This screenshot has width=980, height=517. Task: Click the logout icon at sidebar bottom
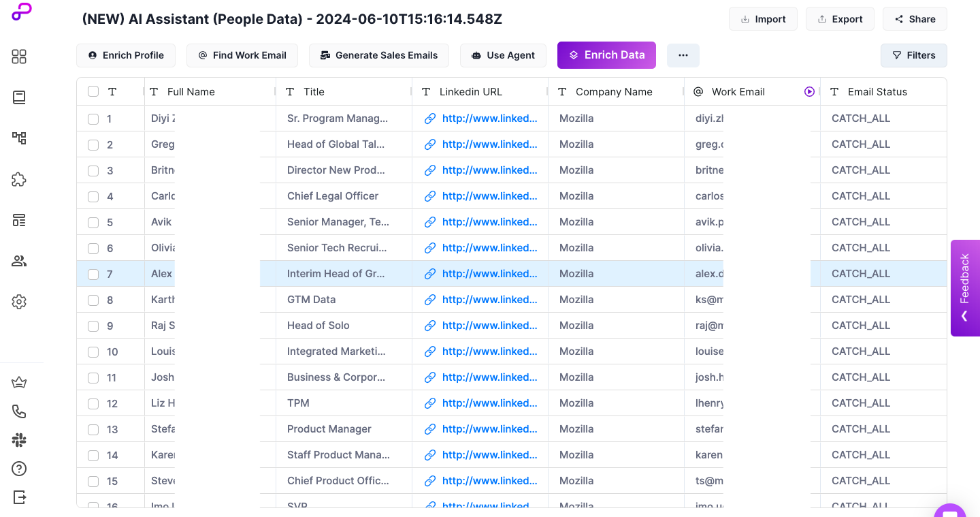pyautogui.click(x=19, y=497)
